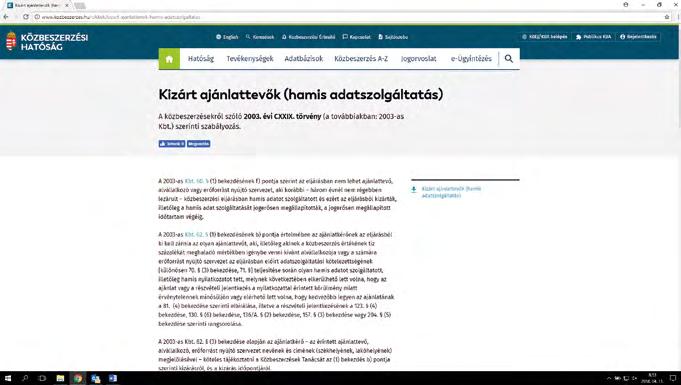
Task: Open the Windows notification center
Action: (x=673, y=378)
